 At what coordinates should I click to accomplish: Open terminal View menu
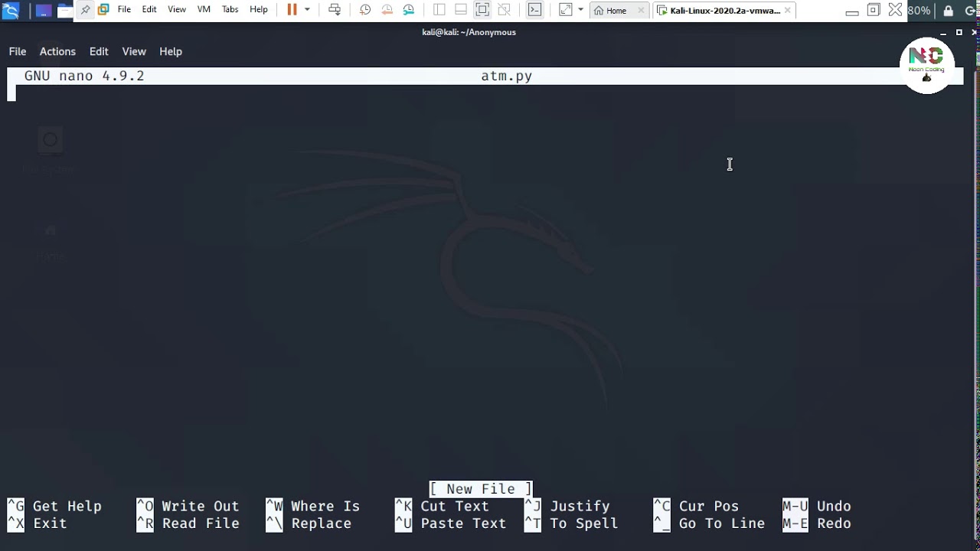coord(134,51)
